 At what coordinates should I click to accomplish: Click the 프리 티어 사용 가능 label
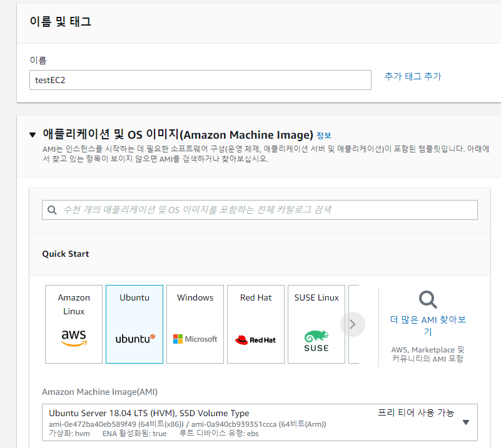pos(416,413)
